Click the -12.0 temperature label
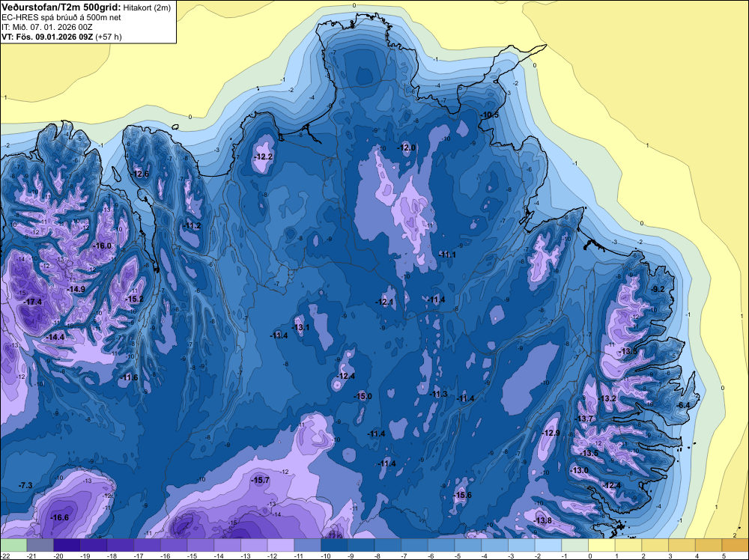This screenshot has height=560, width=749. click(x=407, y=147)
